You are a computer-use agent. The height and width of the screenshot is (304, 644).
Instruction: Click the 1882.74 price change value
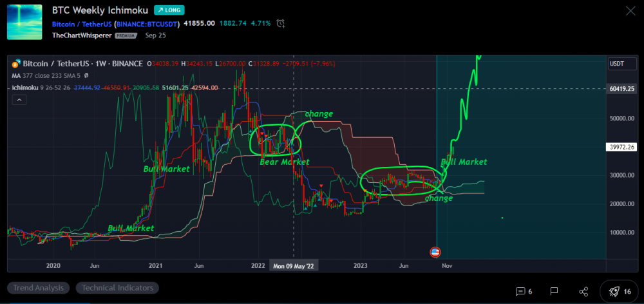pyautogui.click(x=233, y=23)
